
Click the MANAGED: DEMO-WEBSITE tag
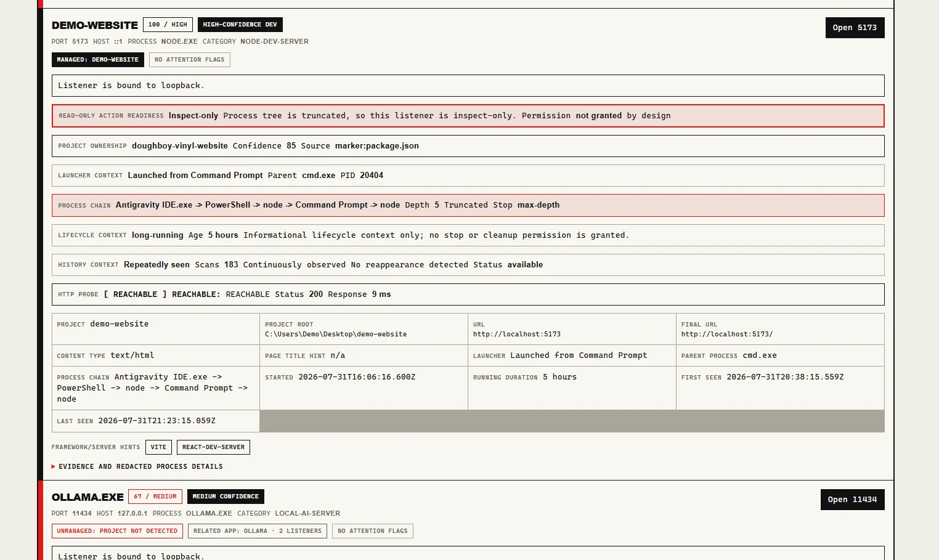98,60
